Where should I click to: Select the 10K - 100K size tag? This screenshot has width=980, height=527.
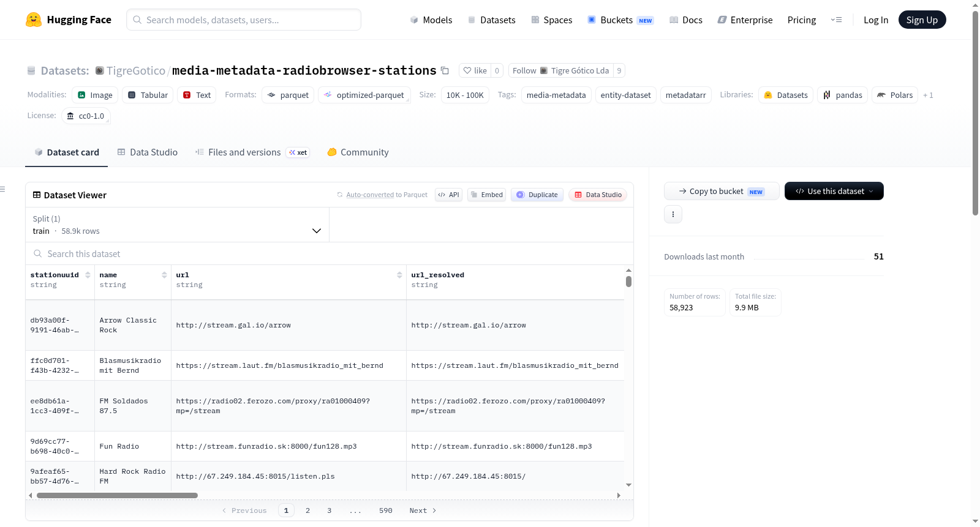click(465, 95)
